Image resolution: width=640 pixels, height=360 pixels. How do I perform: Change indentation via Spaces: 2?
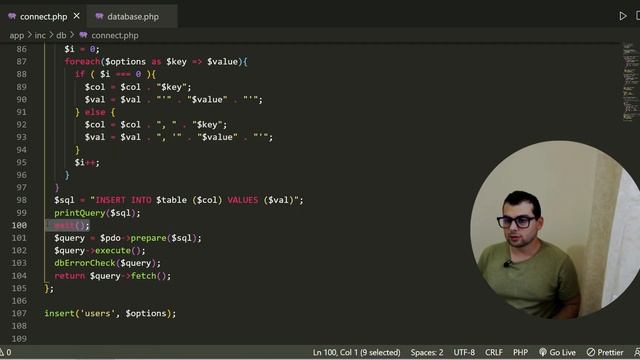(x=427, y=352)
